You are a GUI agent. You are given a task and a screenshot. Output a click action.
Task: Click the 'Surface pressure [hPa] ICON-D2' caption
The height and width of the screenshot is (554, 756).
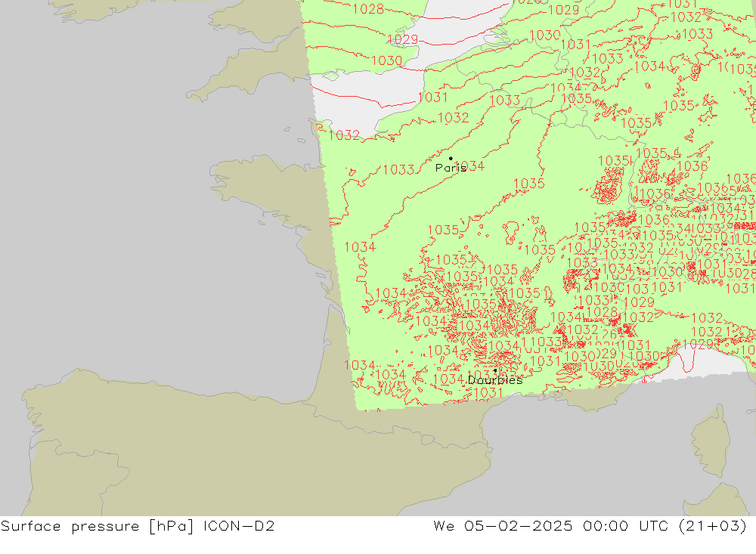(x=138, y=525)
